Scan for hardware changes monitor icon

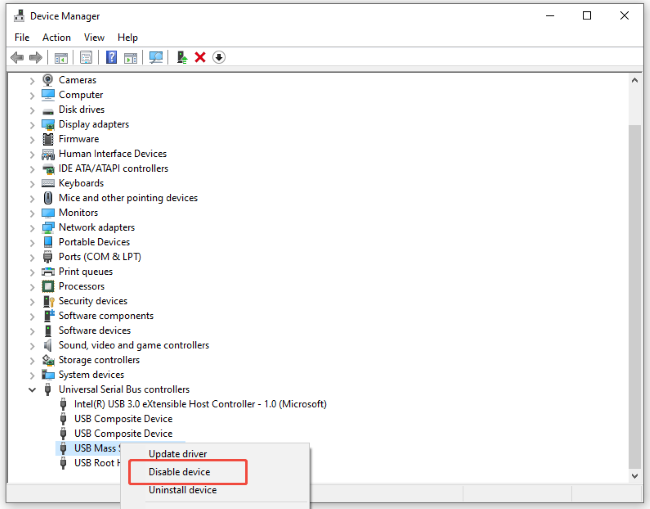(x=156, y=57)
